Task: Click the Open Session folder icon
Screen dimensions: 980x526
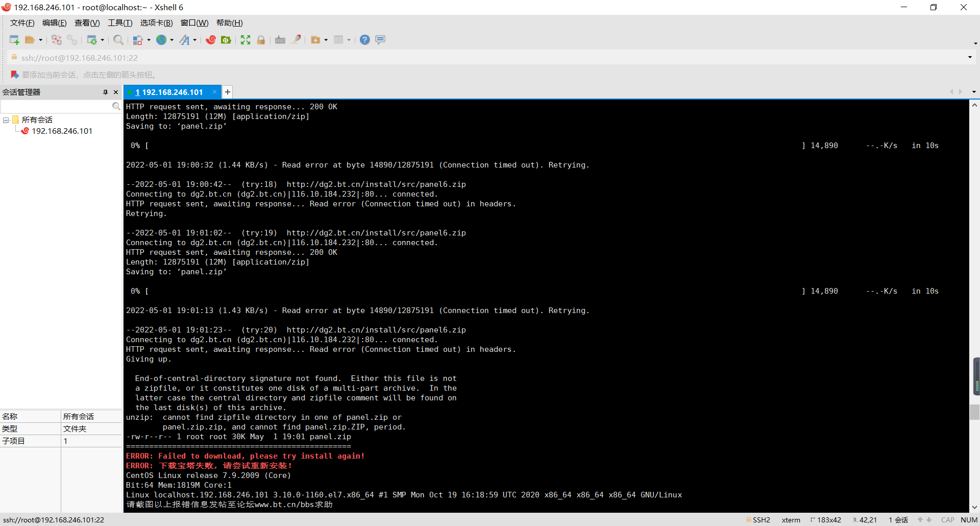Action: coord(30,40)
